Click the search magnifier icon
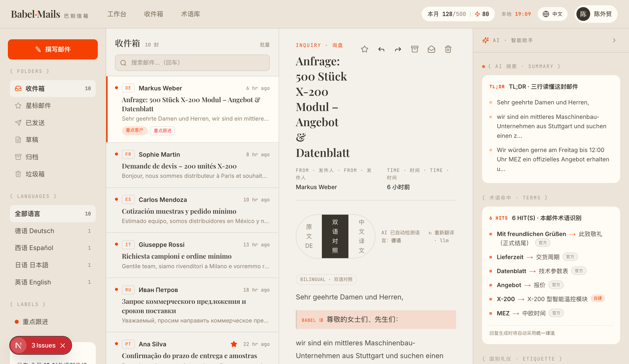 point(123,63)
